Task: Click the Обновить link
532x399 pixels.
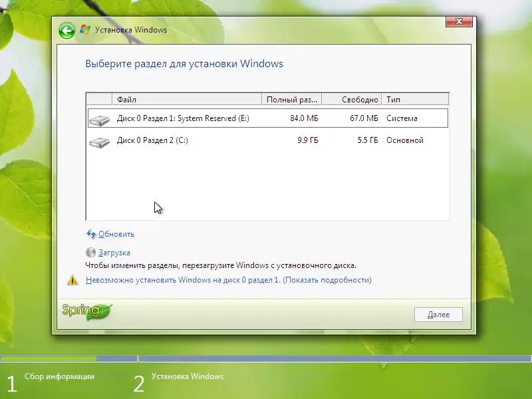Action: [x=116, y=234]
